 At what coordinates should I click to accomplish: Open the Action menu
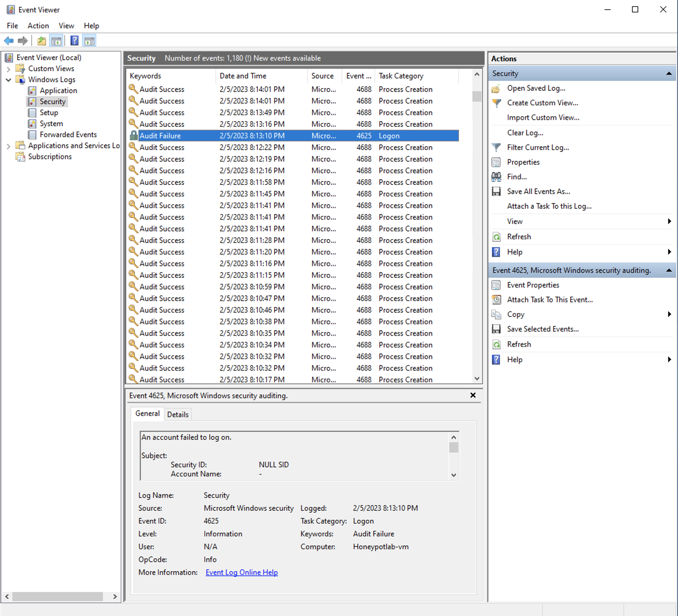[38, 26]
